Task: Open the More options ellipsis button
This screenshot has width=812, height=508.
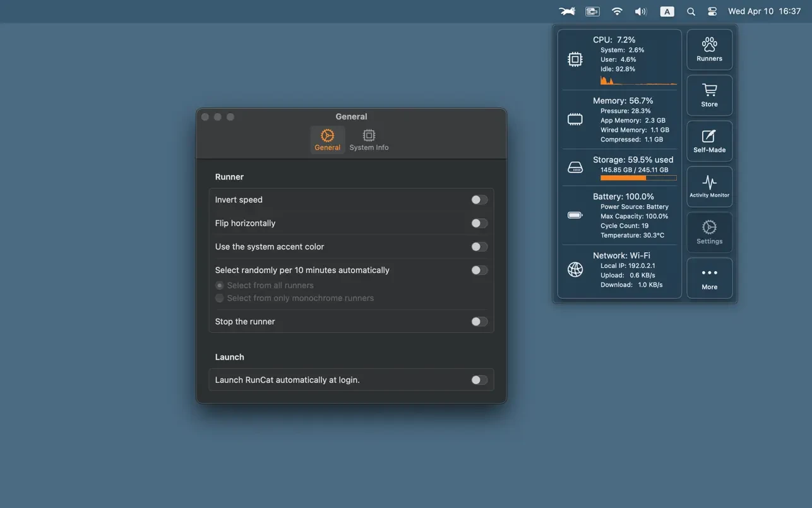Action: point(709,278)
